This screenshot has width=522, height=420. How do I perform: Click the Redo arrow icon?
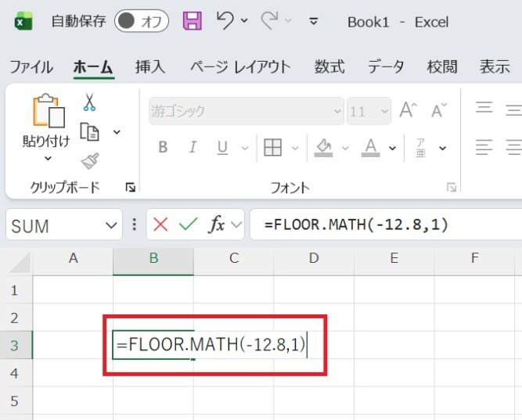(270, 20)
